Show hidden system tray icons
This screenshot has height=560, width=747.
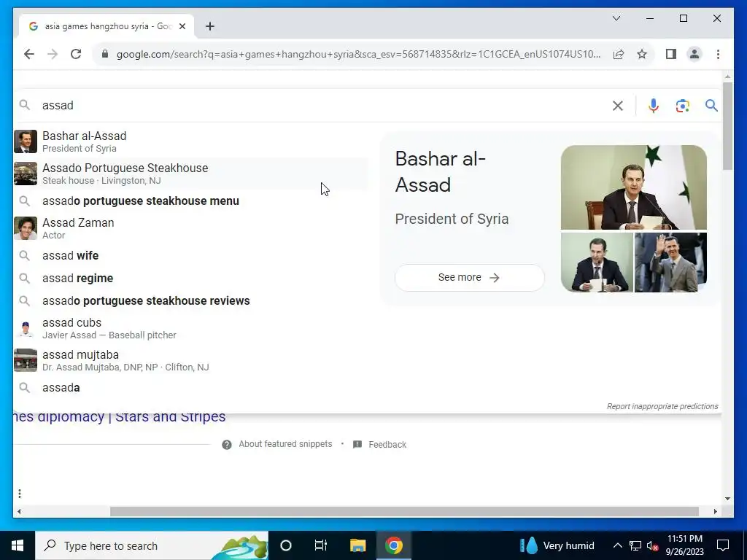pyautogui.click(x=617, y=545)
